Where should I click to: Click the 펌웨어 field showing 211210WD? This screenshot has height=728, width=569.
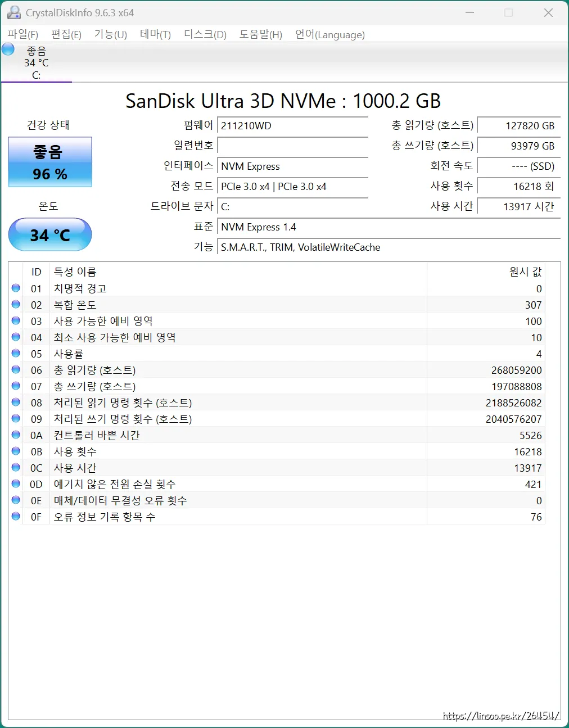pyautogui.click(x=293, y=126)
